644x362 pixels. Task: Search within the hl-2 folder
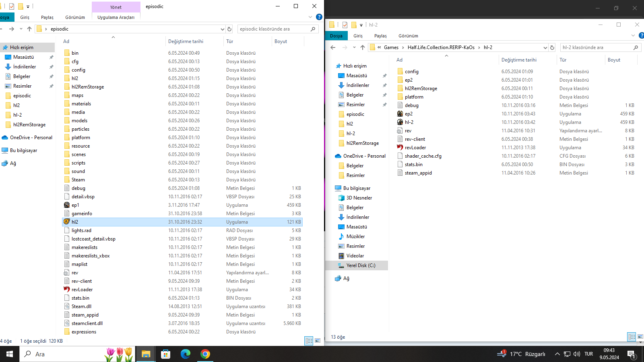(x=601, y=47)
